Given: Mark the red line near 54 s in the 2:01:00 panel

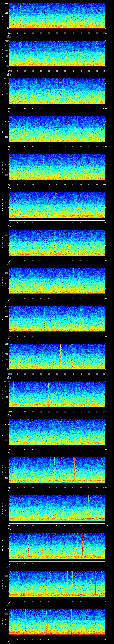Looking at the screenshot, I should pos(95,583).
